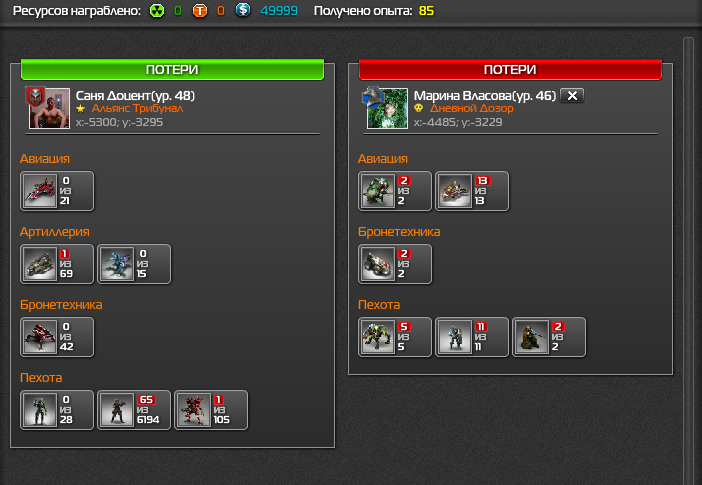Click Пехота heading in the left panel
The width and height of the screenshot is (702, 485).
[41, 378]
